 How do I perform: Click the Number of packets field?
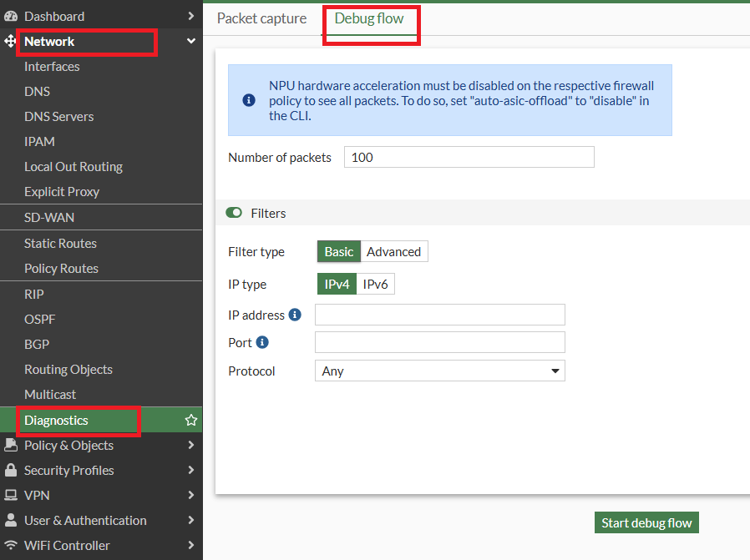click(469, 157)
